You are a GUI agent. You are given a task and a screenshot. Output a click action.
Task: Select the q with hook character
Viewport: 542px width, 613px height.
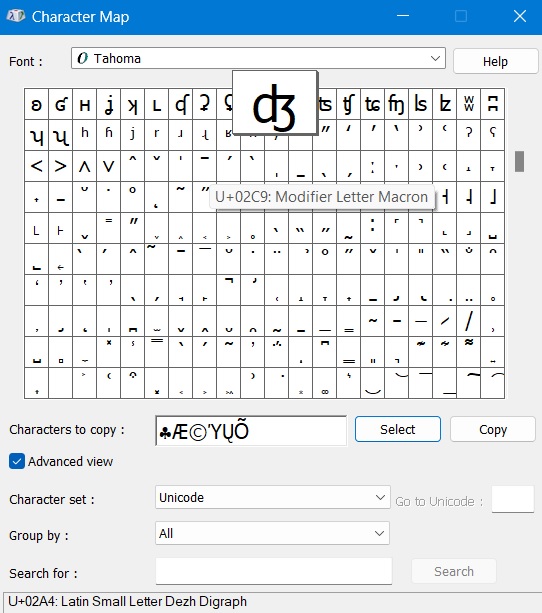(x=181, y=104)
